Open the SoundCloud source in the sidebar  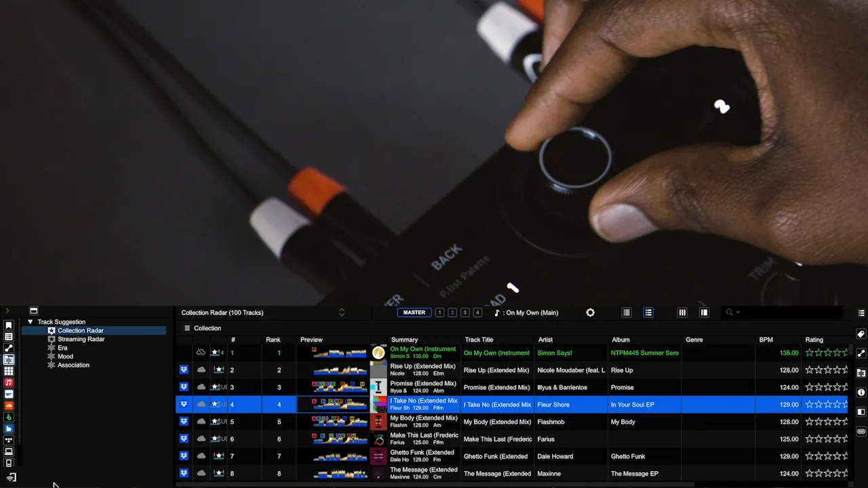click(x=9, y=405)
